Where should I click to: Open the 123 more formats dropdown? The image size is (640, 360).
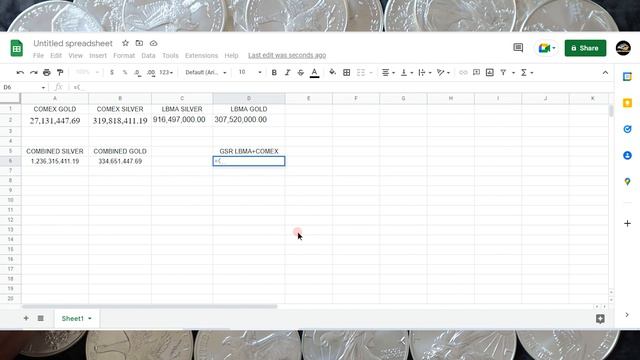point(166,73)
